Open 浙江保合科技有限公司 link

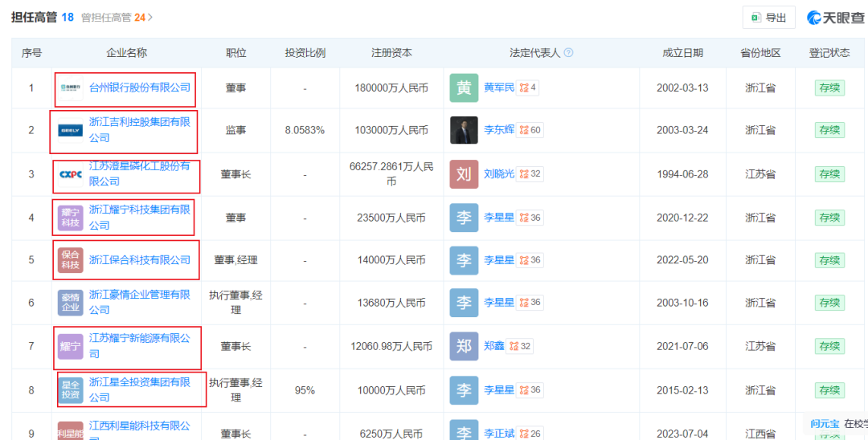click(140, 260)
